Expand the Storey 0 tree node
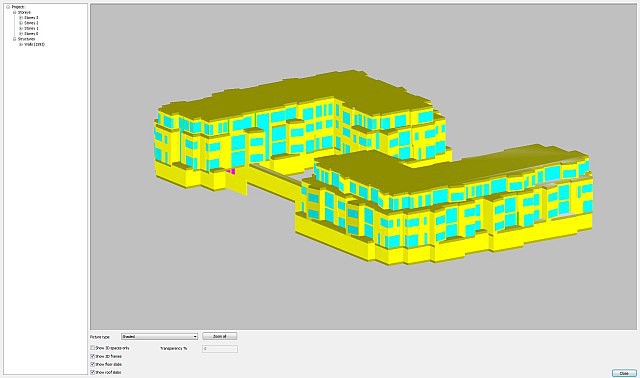640x378 pixels. [21, 33]
